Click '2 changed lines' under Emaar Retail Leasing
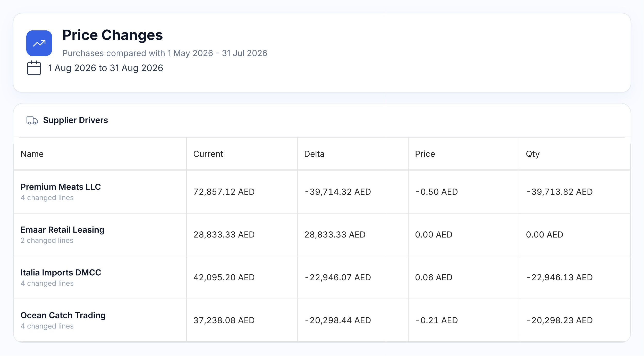The width and height of the screenshot is (644, 356). 47,240
